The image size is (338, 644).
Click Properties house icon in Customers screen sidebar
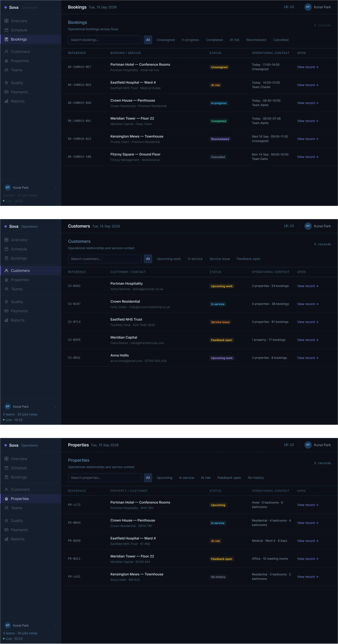point(6,280)
